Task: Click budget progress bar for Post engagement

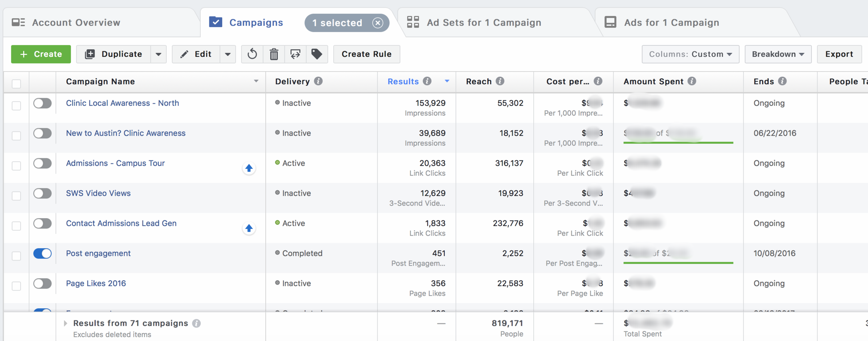Action: click(678, 263)
